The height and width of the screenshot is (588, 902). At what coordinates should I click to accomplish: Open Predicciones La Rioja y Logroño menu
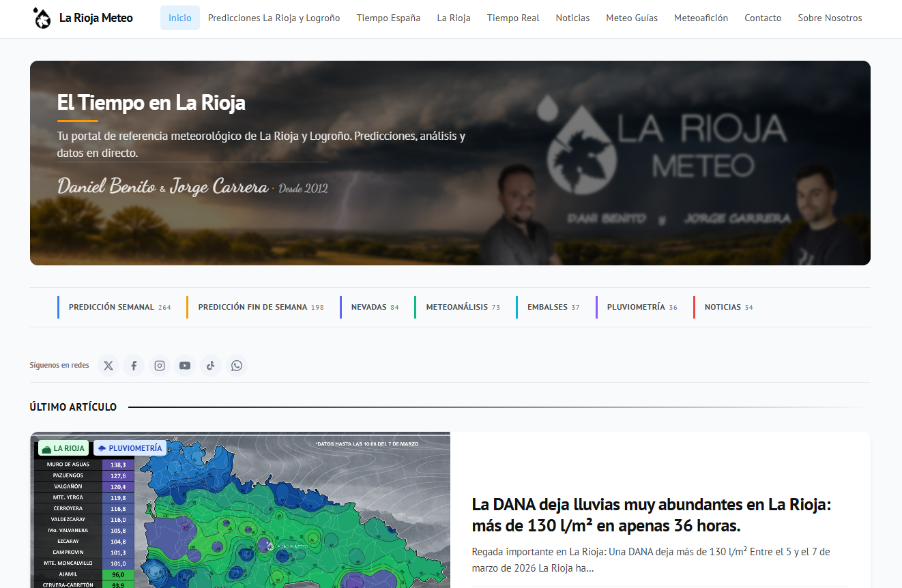tap(274, 18)
